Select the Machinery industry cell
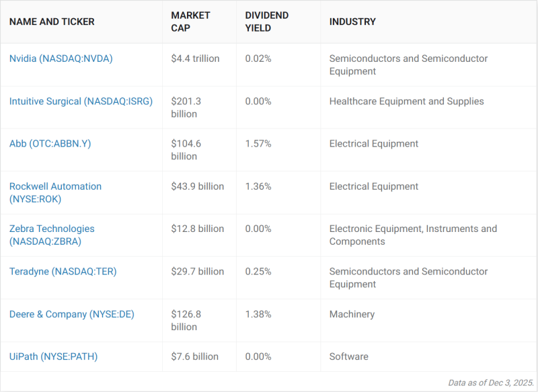The image size is (538, 392). tap(352, 314)
